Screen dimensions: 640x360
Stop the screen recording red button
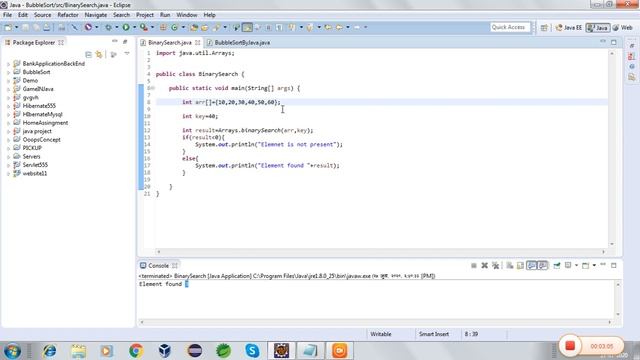pyautogui.click(x=570, y=346)
